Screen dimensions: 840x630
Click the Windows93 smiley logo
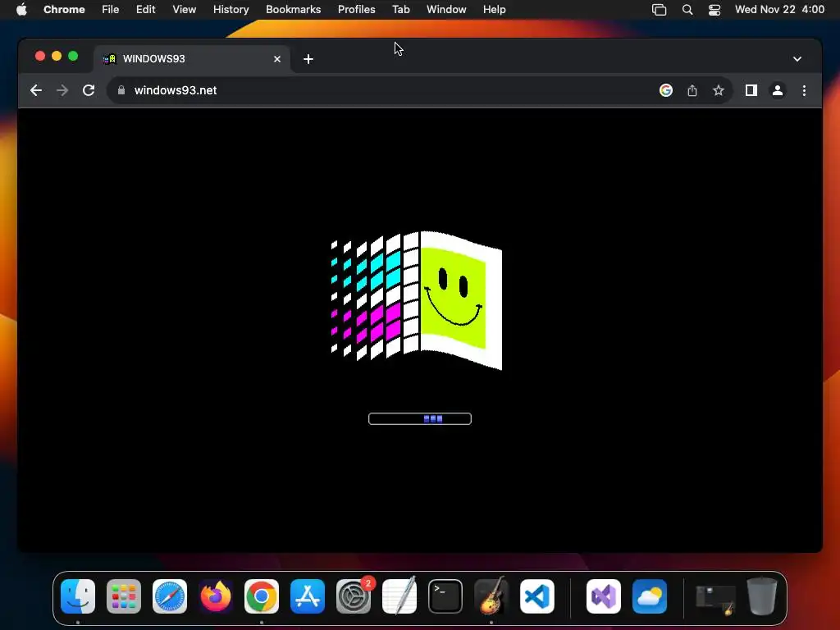click(x=416, y=300)
